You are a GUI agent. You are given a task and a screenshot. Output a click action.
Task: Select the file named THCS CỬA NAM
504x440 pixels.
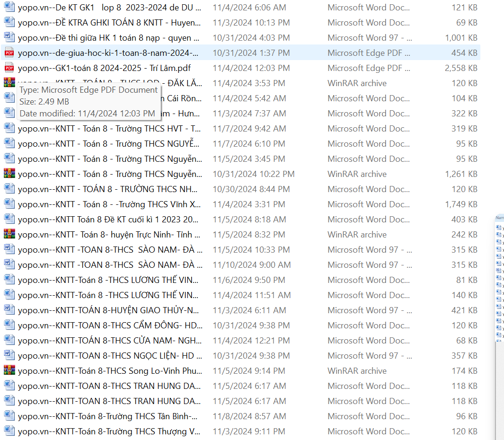pyautogui.click(x=109, y=341)
